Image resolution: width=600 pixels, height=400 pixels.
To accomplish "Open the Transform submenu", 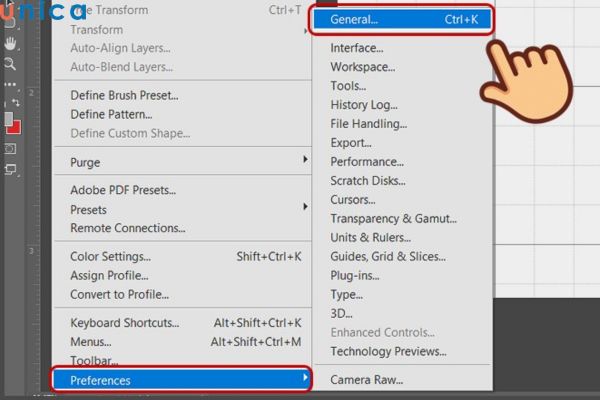I will pyautogui.click(x=183, y=30).
